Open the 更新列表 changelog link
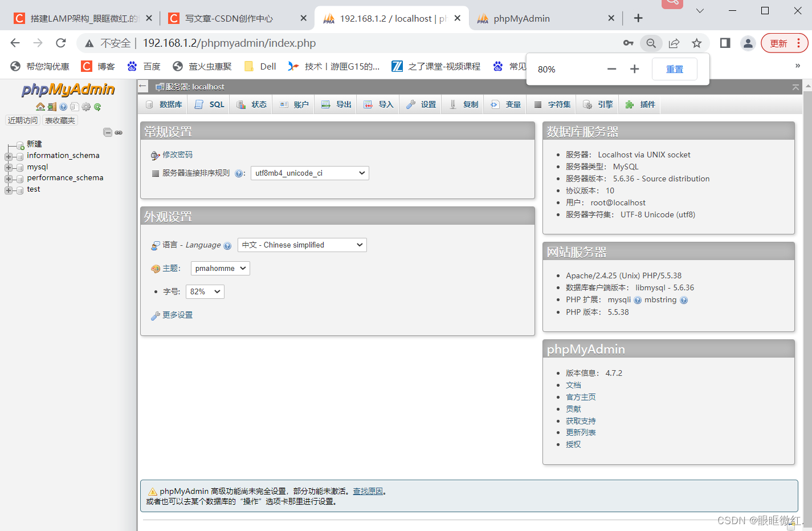Screen dimensions: 812x531 click(581, 432)
